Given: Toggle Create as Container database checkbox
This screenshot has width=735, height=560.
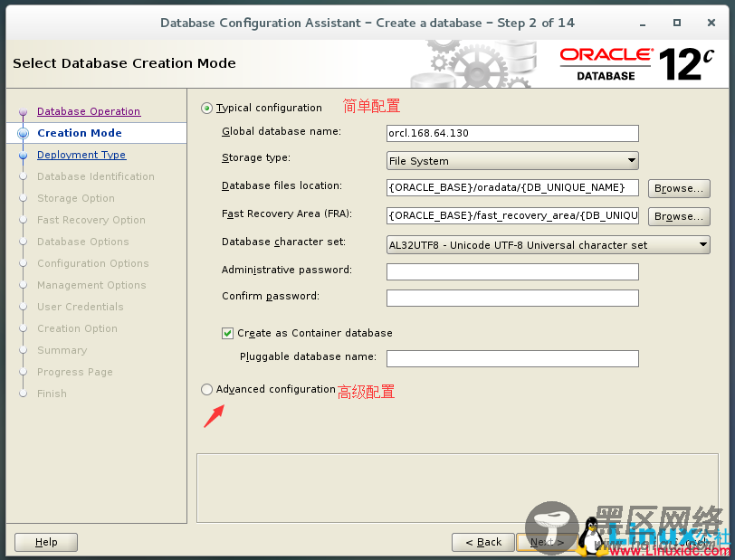Looking at the screenshot, I should [227, 333].
